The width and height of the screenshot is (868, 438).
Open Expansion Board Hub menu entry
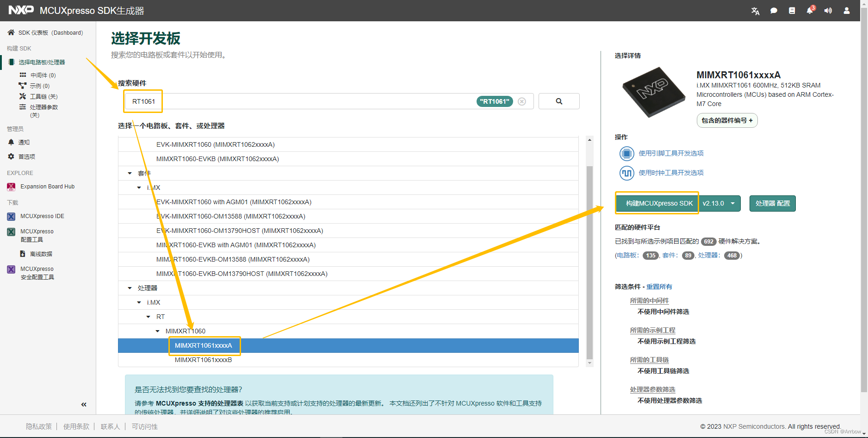(x=47, y=187)
